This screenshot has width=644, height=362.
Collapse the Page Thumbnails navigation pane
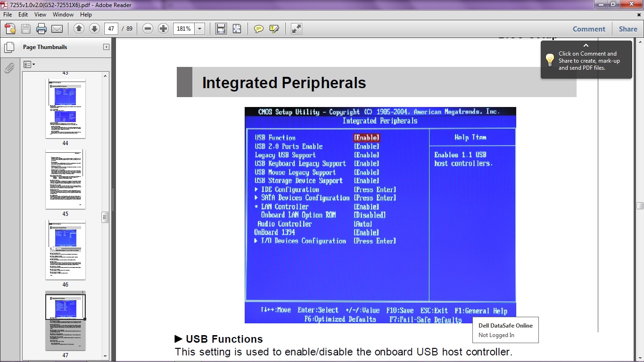pyautogui.click(x=106, y=47)
